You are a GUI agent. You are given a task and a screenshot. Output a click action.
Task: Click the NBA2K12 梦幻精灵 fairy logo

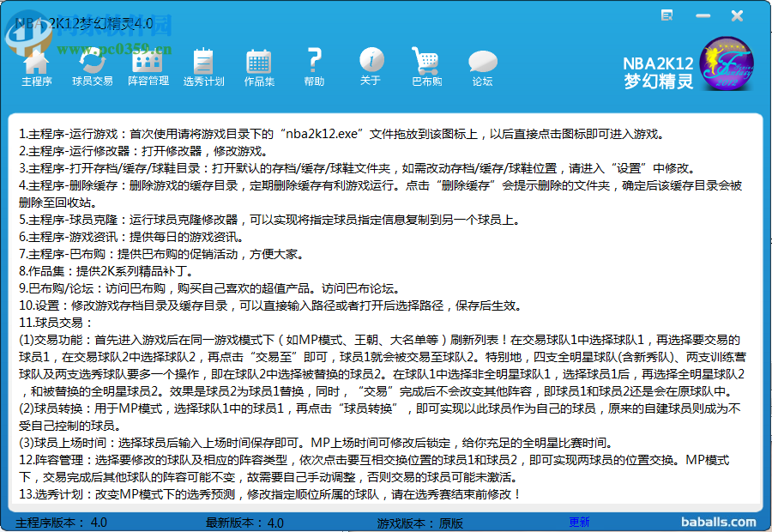click(x=727, y=64)
